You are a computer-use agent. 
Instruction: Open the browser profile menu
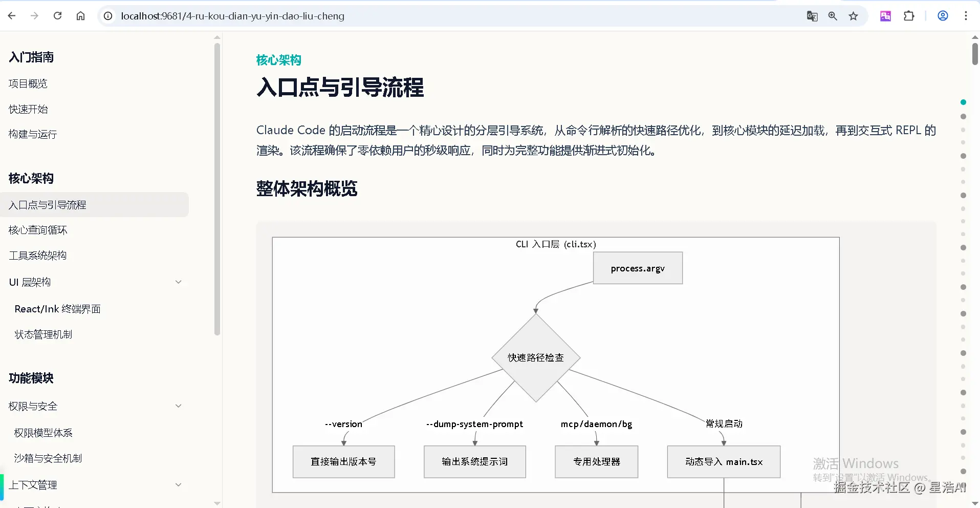(x=943, y=16)
